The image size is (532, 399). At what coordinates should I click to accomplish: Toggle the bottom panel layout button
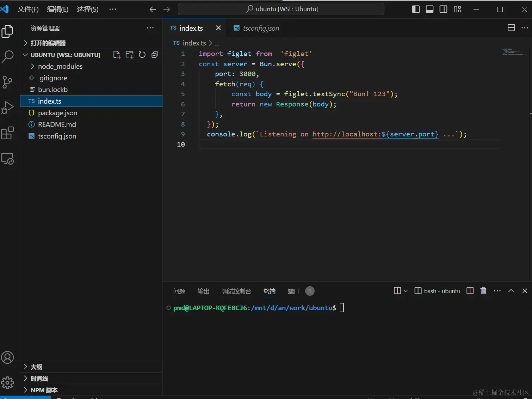429,9
